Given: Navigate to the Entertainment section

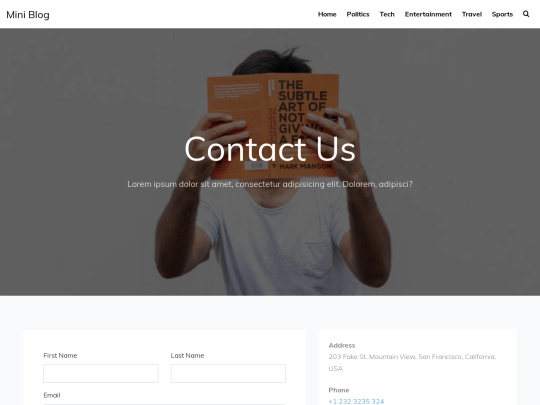Looking at the screenshot, I should click(428, 14).
